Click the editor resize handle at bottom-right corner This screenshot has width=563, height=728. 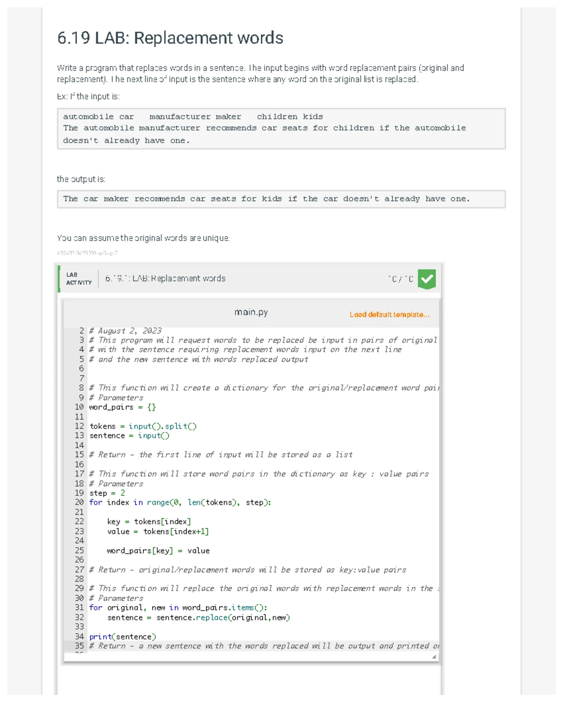click(x=434, y=657)
